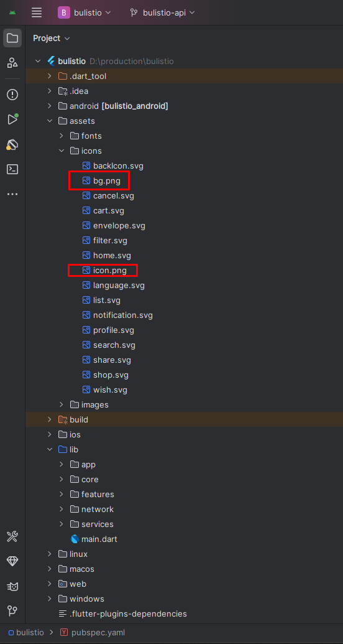Click the YAML icon in breadcrumb bar
This screenshot has height=644, width=343.
click(64, 633)
